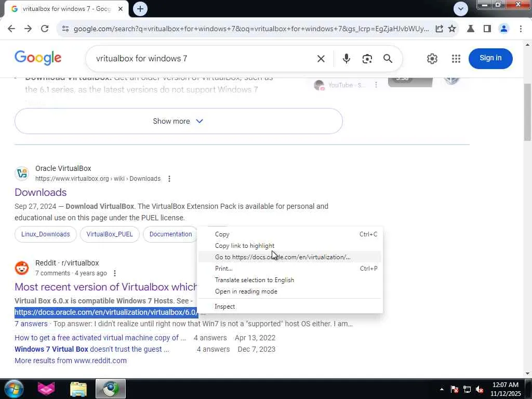Screen dimensions: 532x399
Task: Click the page vertical scrollbar thumb
Action: click(x=528, y=112)
